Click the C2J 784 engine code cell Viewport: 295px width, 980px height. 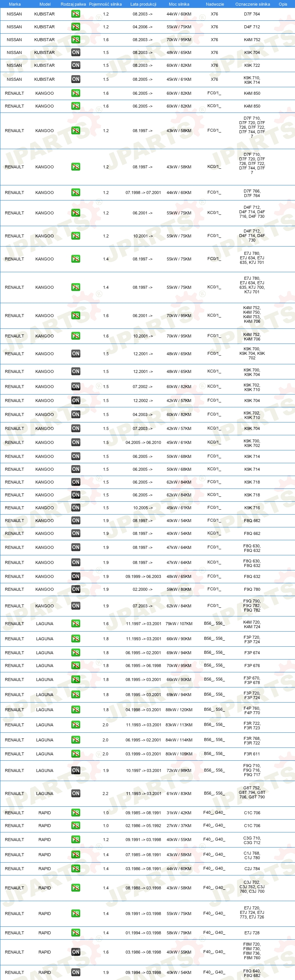coord(252,869)
